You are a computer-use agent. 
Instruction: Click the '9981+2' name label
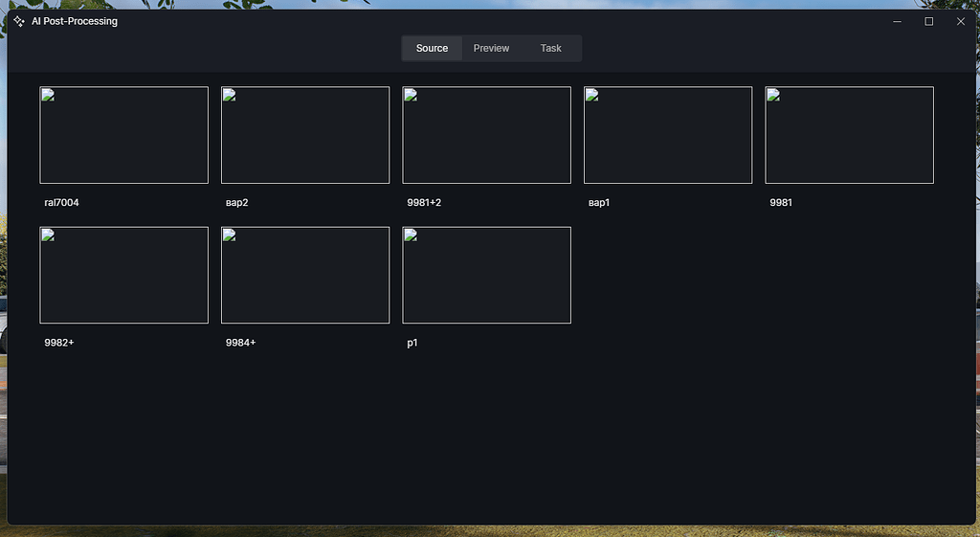point(424,203)
